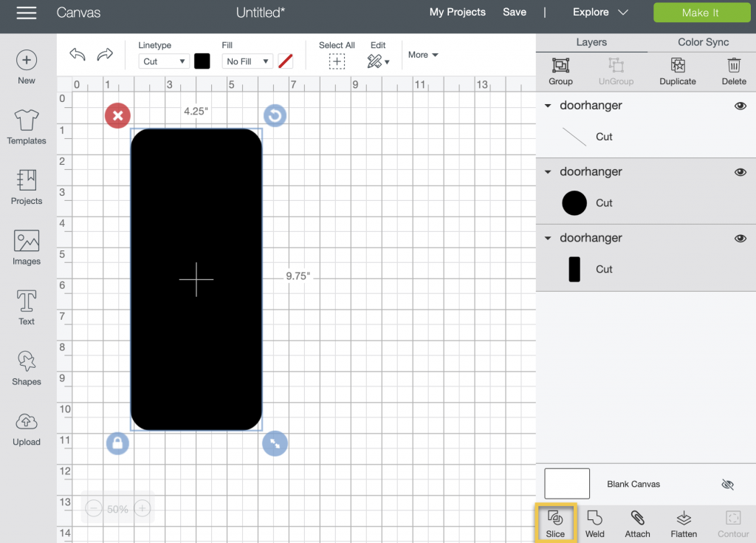The width and height of the screenshot is (756, 543).
Task: Hide the first doorhanger line layer
Action: [740, 106]
